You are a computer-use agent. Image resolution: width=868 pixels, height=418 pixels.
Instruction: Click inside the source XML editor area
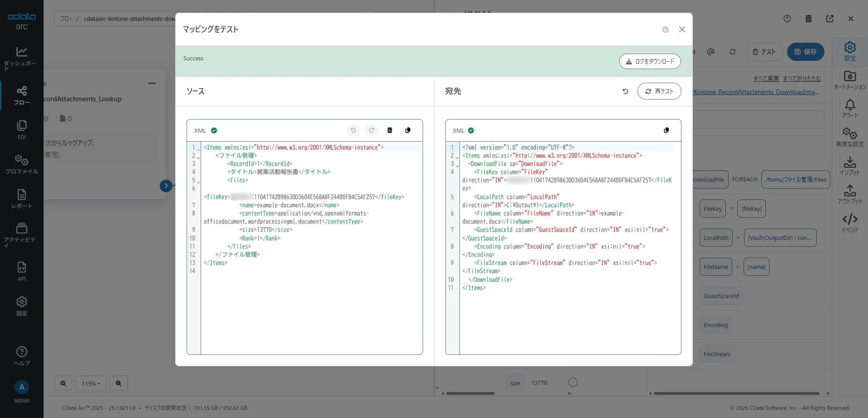[x=311, y=309]
